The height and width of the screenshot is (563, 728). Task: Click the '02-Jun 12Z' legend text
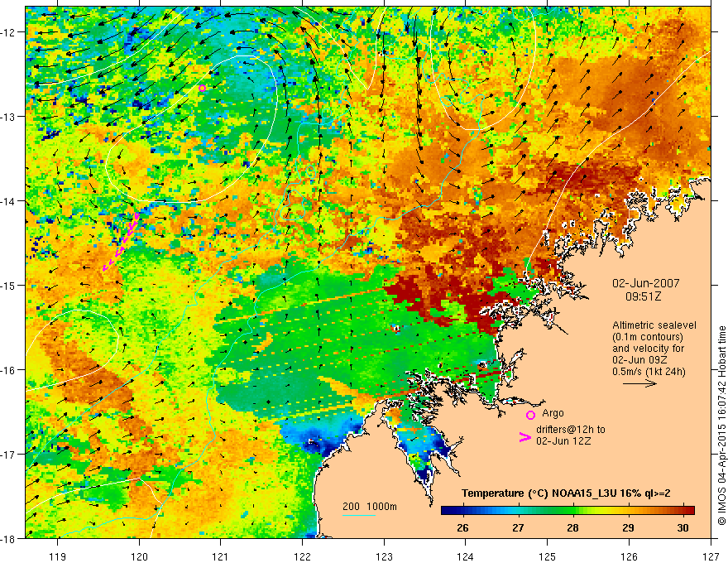563,441
